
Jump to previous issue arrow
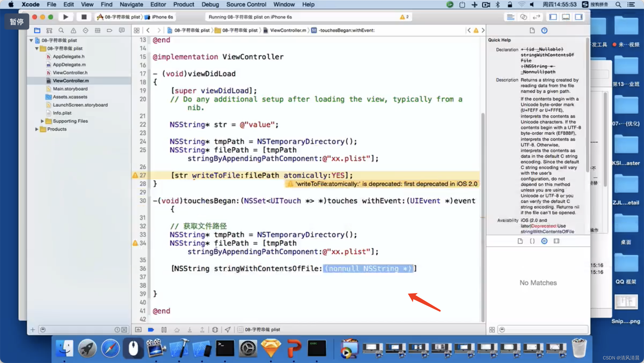469,30
